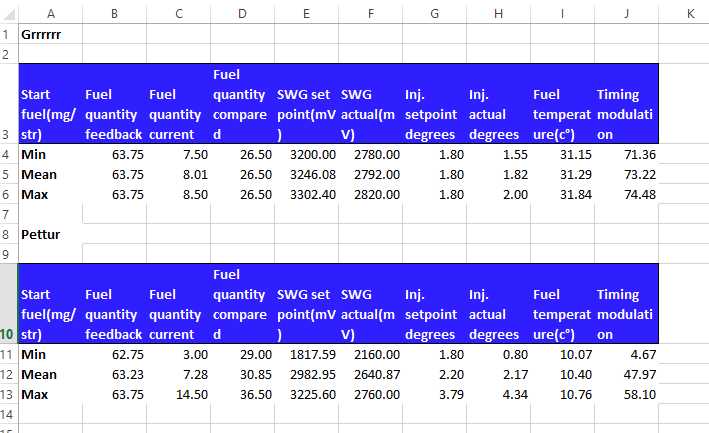Click Min label in row 11
Image resolution: width=709 pixels, height=433 pixels.
[x=51, y=354]
